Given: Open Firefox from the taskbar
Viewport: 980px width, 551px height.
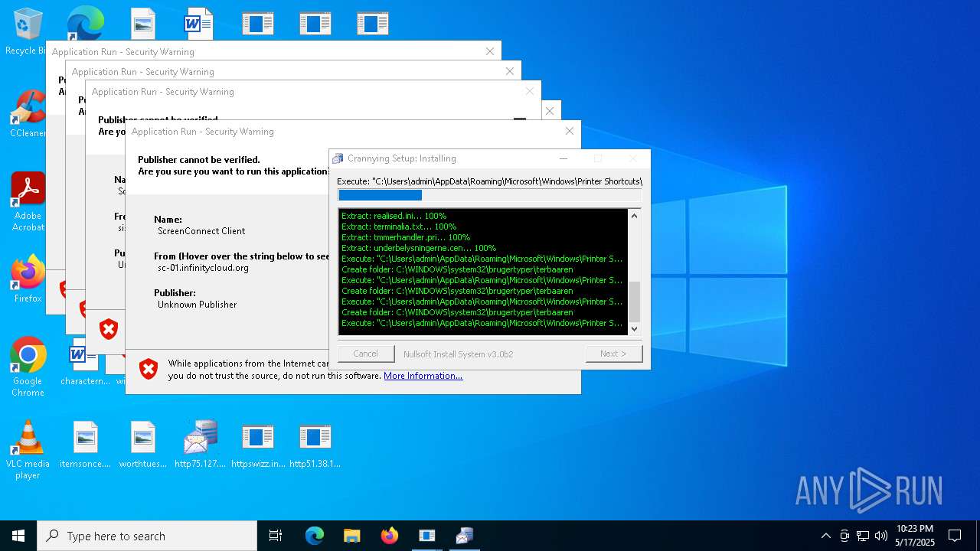Looking at the screenshot, I should coord(389,536).
